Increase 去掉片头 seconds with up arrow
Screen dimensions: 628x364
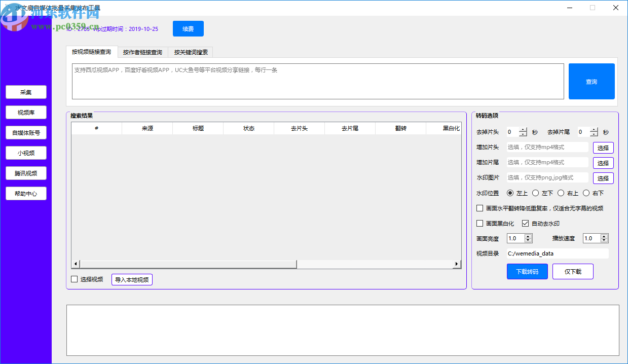pyautogui.click(x=523, y=130)
